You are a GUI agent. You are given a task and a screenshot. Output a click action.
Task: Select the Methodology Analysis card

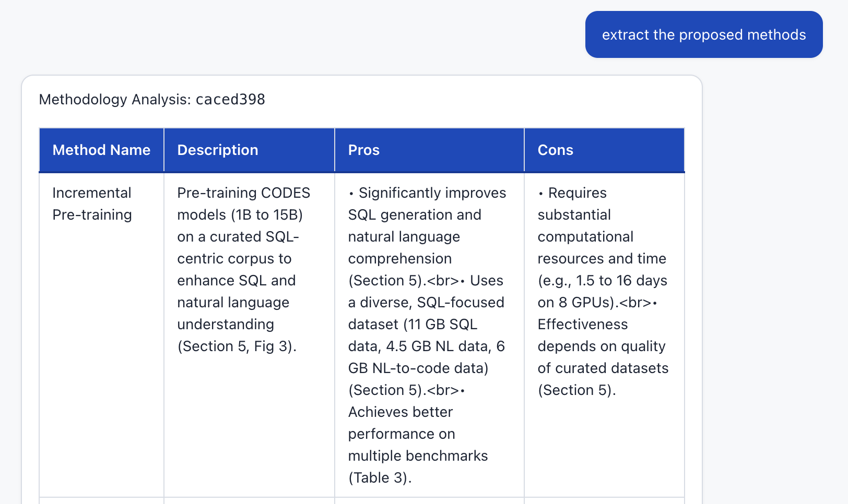pyautogui.click(x=362, y=287)
